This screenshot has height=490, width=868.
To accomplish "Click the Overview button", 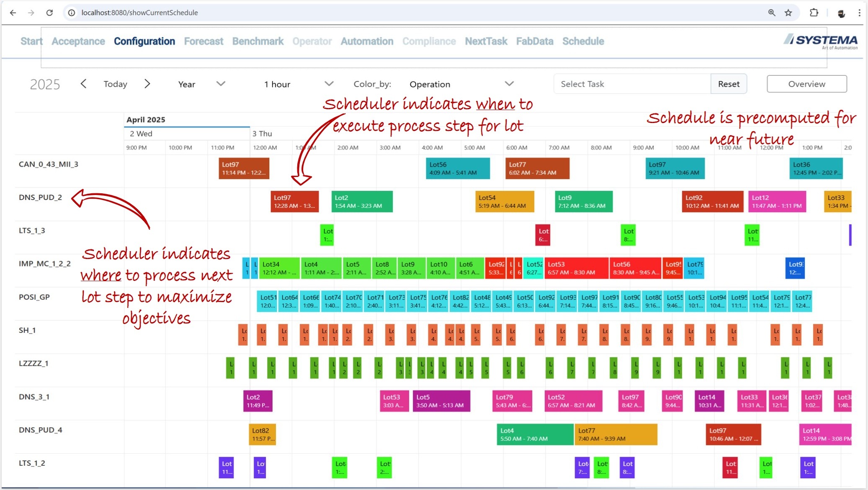I will (x=806, y=84).
